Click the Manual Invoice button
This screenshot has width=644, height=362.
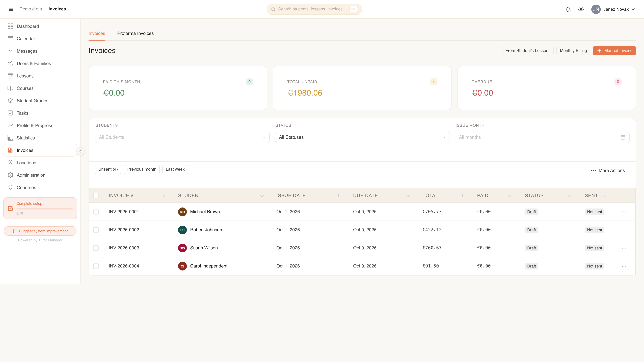614,51
